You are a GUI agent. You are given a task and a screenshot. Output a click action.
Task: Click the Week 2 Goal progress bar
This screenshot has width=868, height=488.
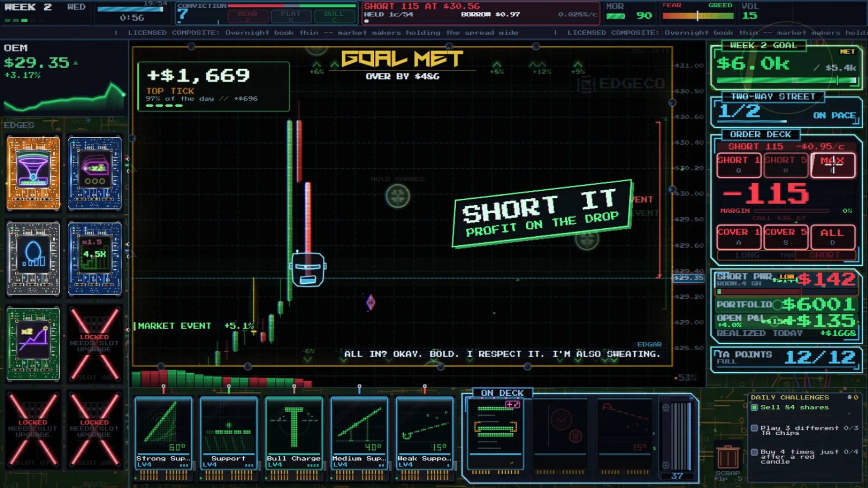coord(787,80)
